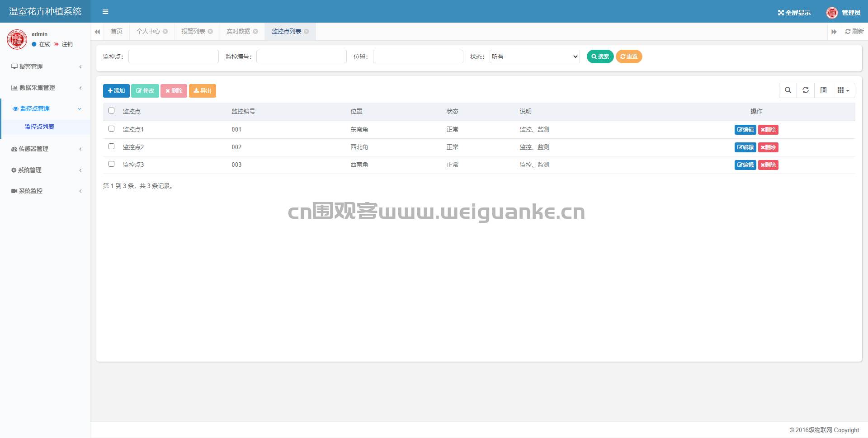The image size is (868, 438).
Task: Click the fullscreen display button
Action: click(794, 13)
